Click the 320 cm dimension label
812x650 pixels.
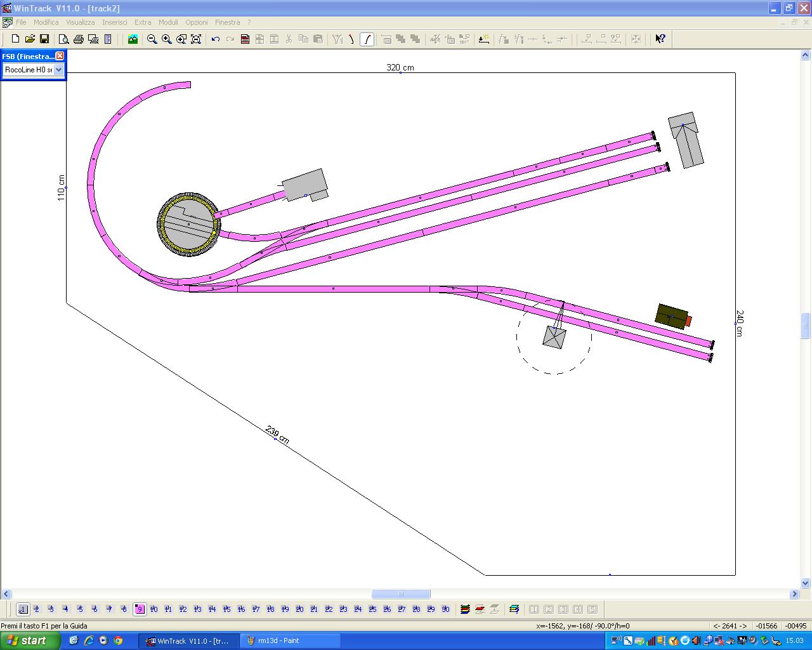coord(400,67)
